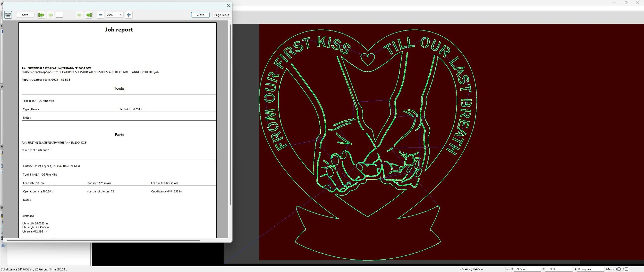
Task: Click the "Cut distance:648.1558 in" cell
Action: tap(166, 192)
